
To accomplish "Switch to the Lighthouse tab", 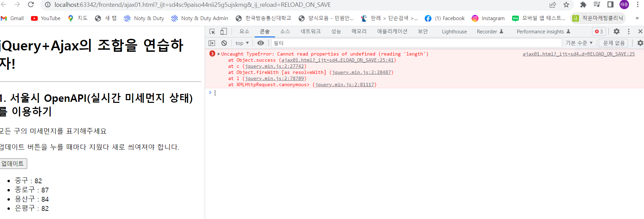I will click(454, 32).
